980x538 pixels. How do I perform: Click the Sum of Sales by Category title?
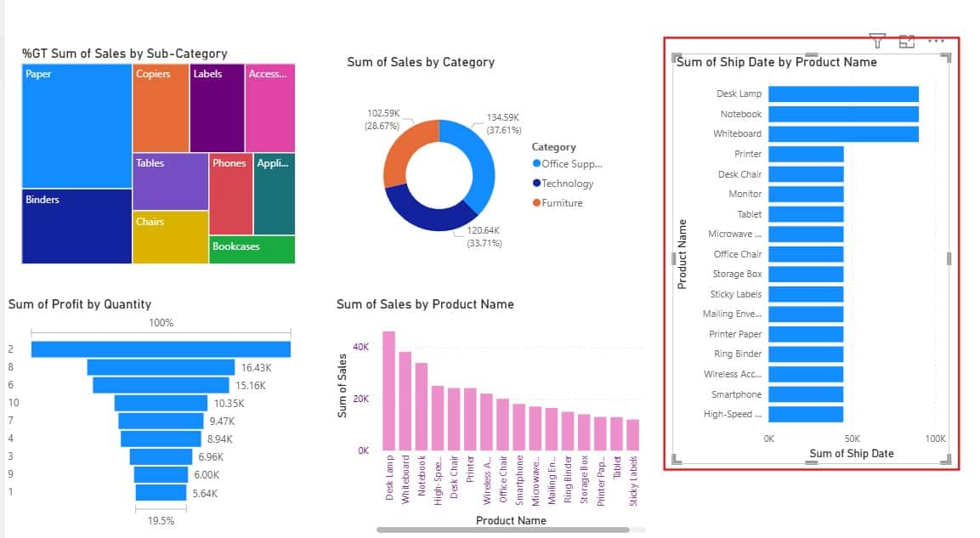[x=421, y=62]
